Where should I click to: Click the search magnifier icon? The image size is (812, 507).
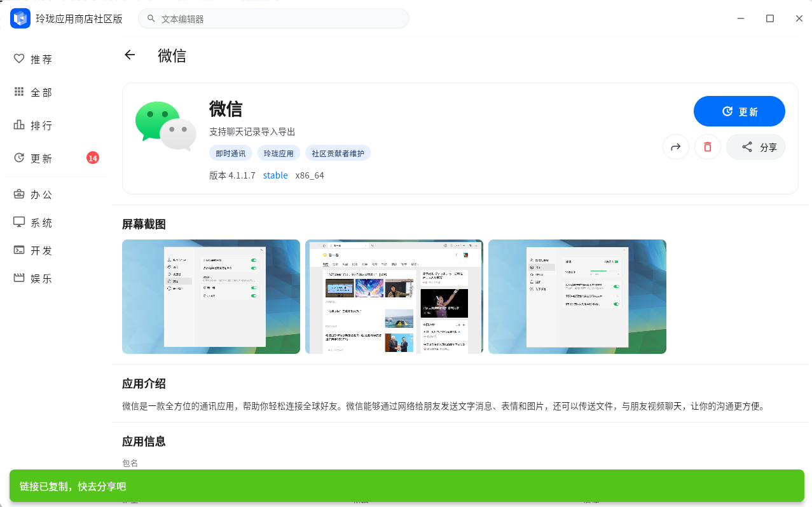click(x=151, y=18)
